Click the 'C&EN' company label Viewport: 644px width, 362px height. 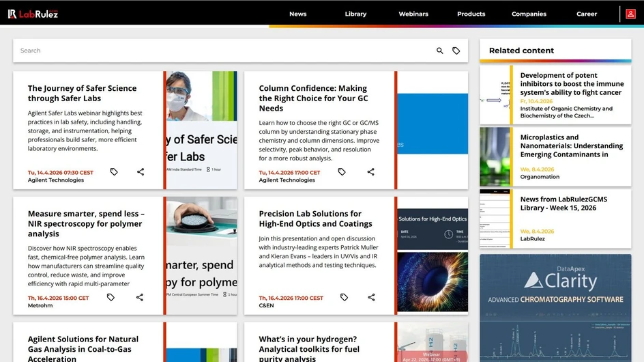(266, 305)
